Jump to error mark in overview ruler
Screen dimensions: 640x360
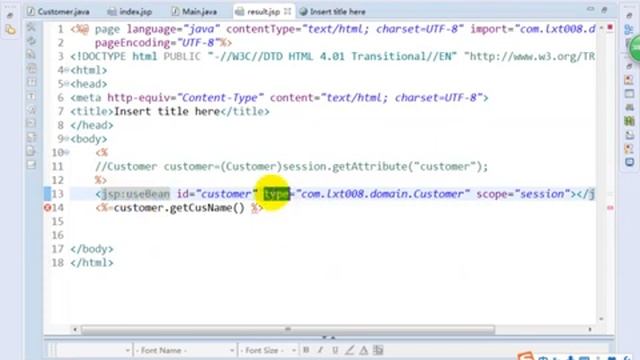click(x=610, y=208)
